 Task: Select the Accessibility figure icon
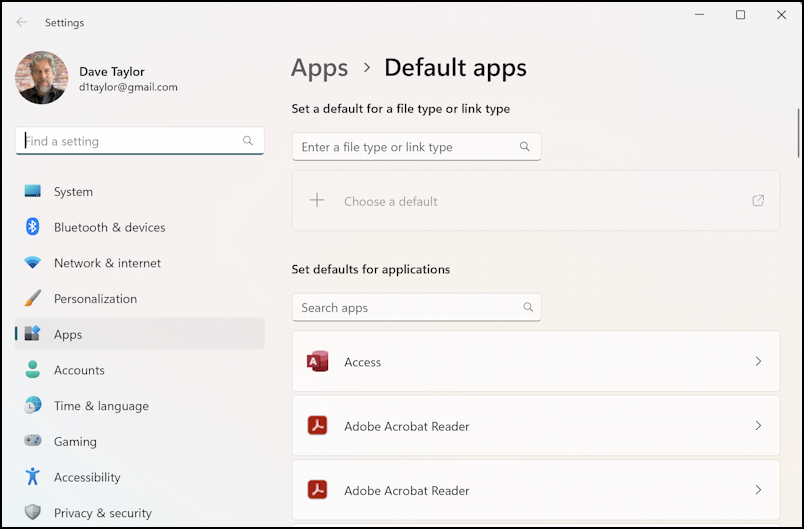pyautogui.click(x=32, y=476)
